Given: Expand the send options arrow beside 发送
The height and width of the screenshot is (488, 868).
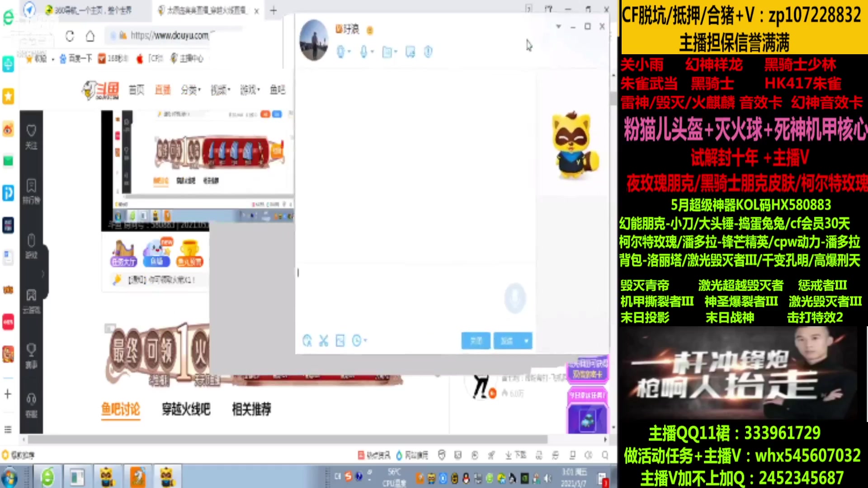Looking at the screenshot, I should [527, 341].
